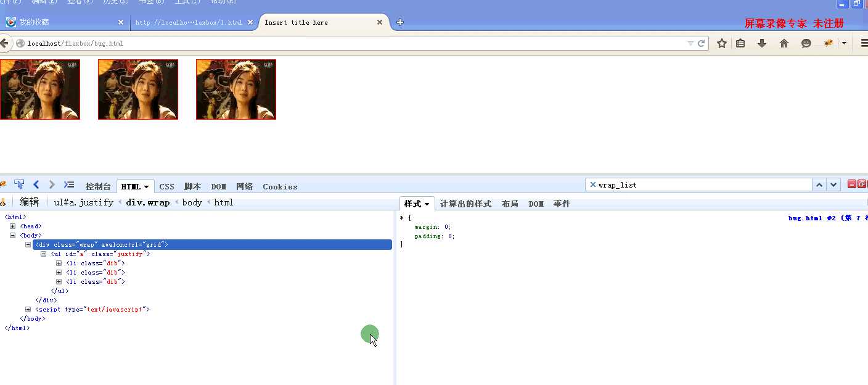Expand the third li class dib node
Screen dimensions: 868x385
(59, 282)
